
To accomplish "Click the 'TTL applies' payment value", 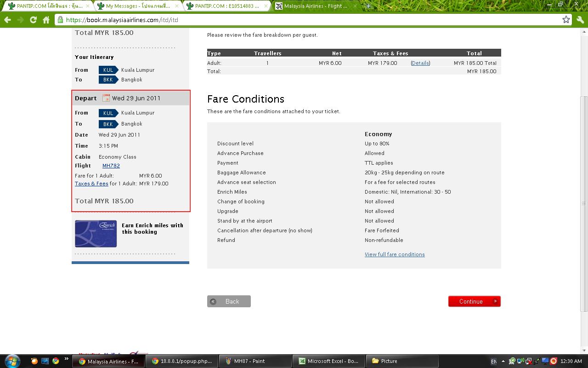I will pos(379,163).
